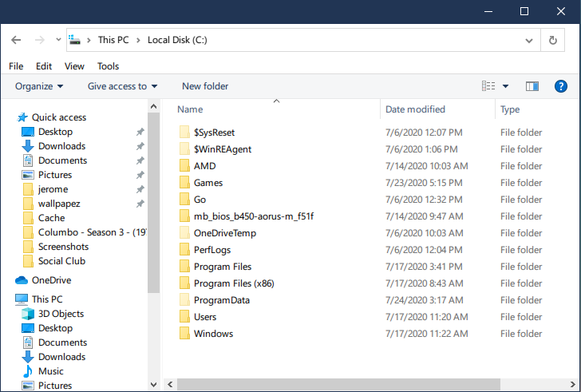Select the ProgramData folder icon
The height and width of the screenshot is (392, 581).
click(184, 299)
